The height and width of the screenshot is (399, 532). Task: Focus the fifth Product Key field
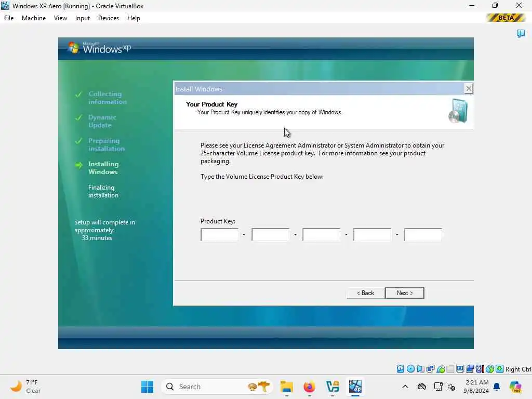423,234
